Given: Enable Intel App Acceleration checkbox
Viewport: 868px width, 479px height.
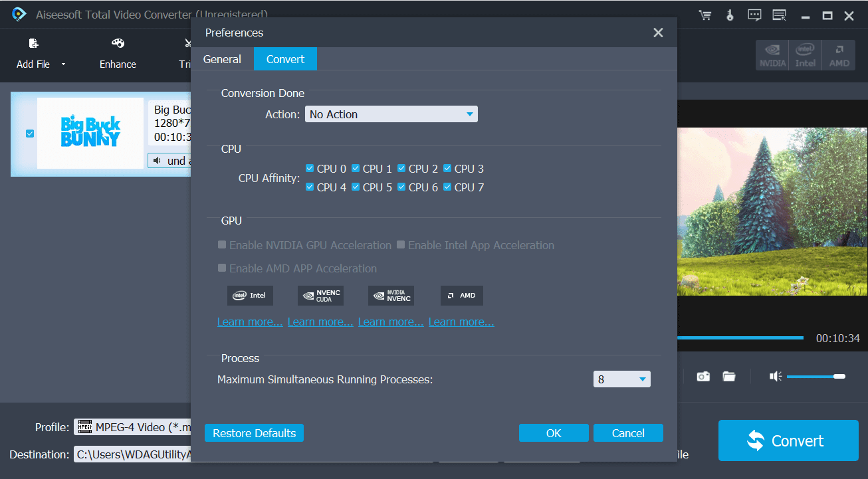Looking at the screenshot, I should [x=401, y=245].
